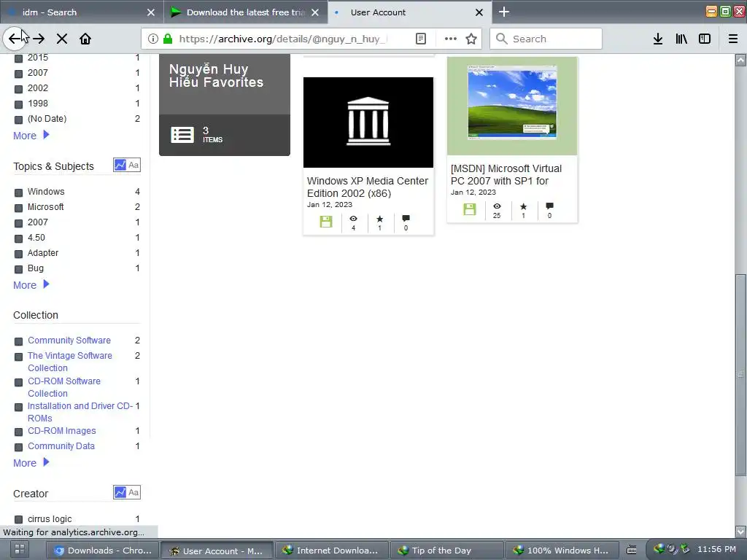
Task: Switch to Downloads - Chrome taskbar item
Action: point(102,551)
